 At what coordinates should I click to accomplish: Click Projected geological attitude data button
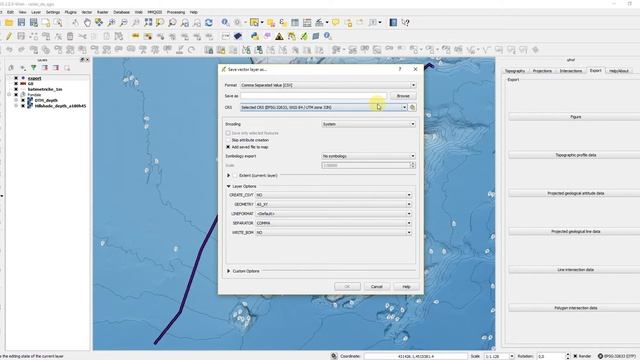click(x=575, y=193)
